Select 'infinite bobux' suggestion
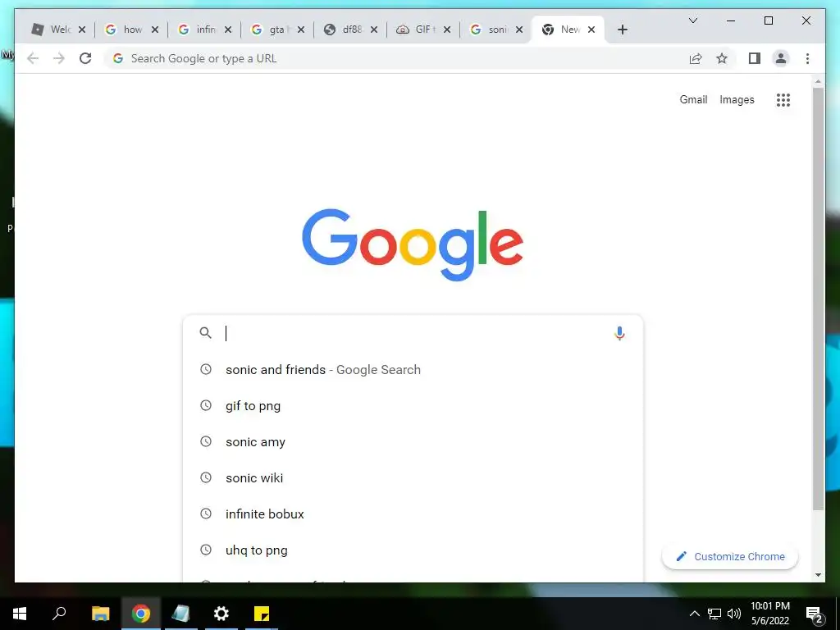This screenshot has width=840, height=630. 413,514
